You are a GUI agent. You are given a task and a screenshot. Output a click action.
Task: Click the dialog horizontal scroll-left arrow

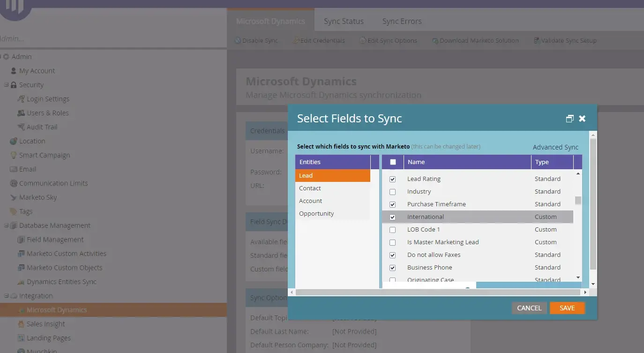[292, 292]
